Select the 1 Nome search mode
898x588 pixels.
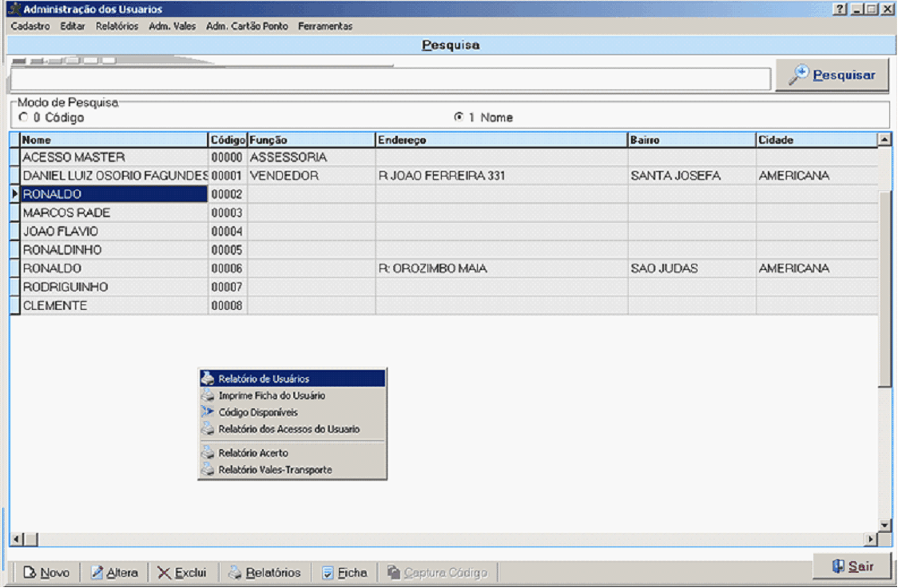[459, 117]
